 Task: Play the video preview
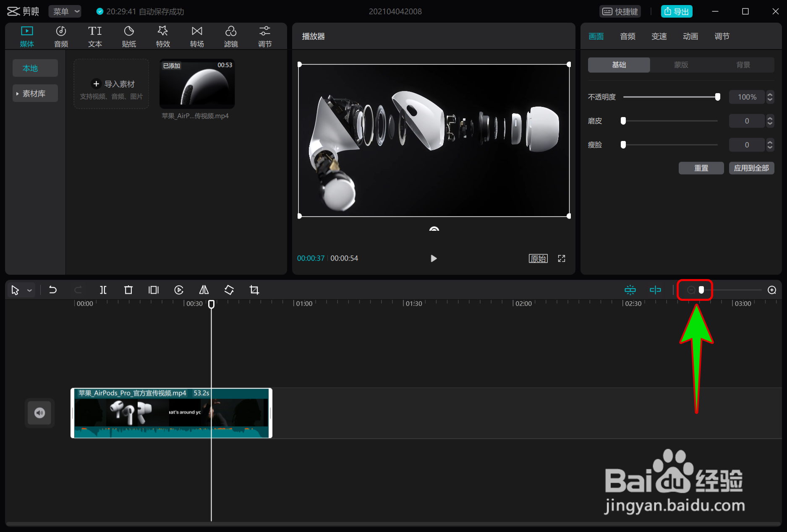tap(434, 258)
